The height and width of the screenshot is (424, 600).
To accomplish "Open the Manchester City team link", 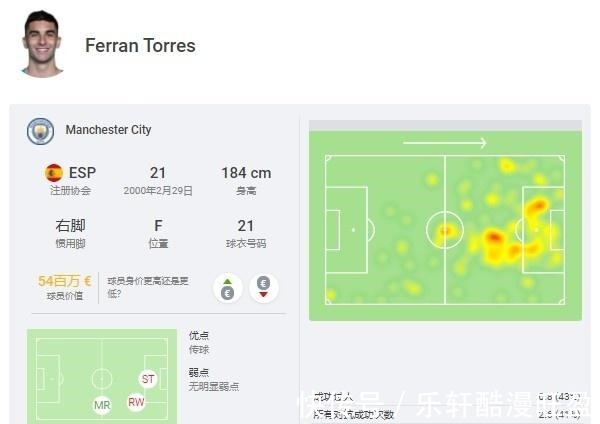I will point(108,130).
